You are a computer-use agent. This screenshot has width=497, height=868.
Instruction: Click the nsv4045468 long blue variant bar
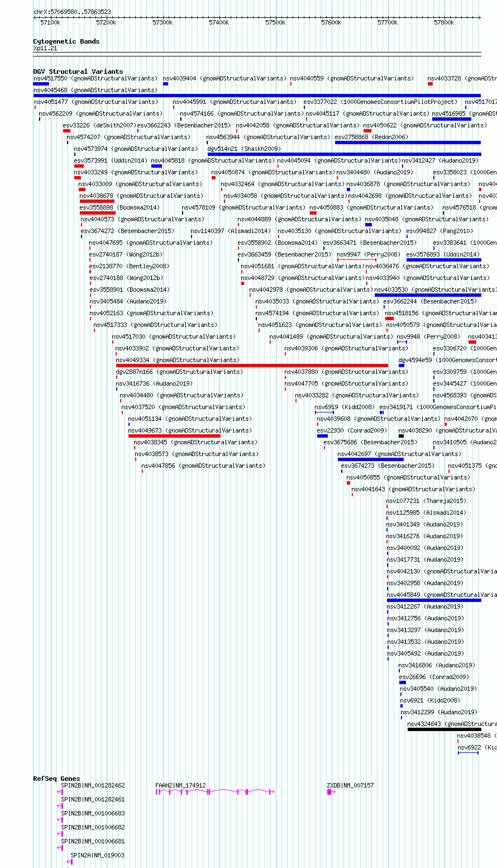pos(257,96)
